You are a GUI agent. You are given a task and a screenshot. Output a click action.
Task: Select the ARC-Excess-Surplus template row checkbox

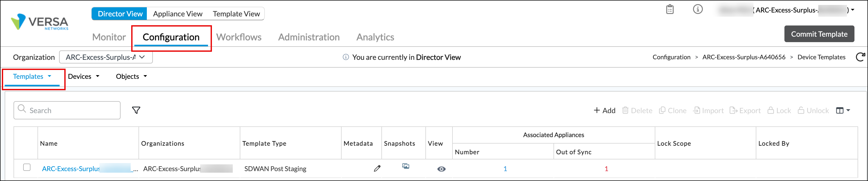(27, 167)
